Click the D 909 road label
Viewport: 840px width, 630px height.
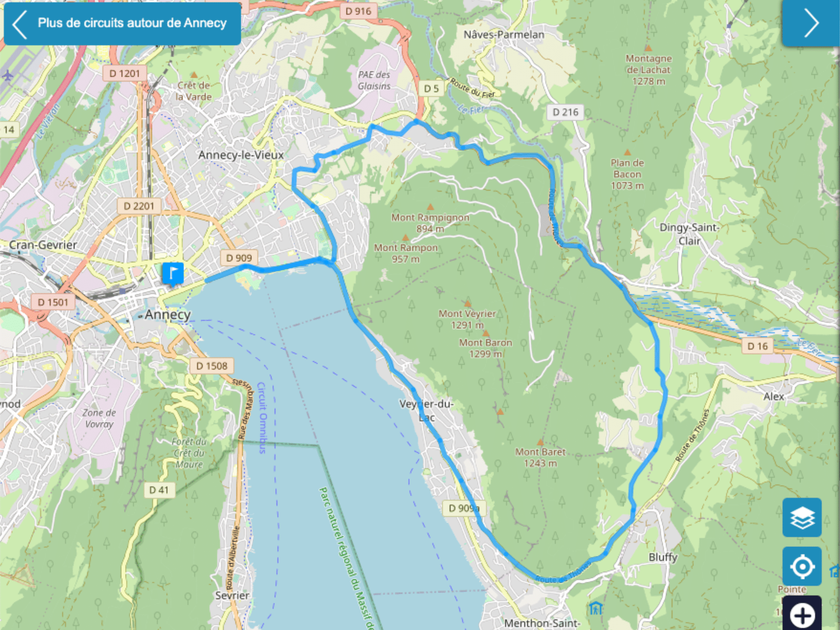(239, 258)
